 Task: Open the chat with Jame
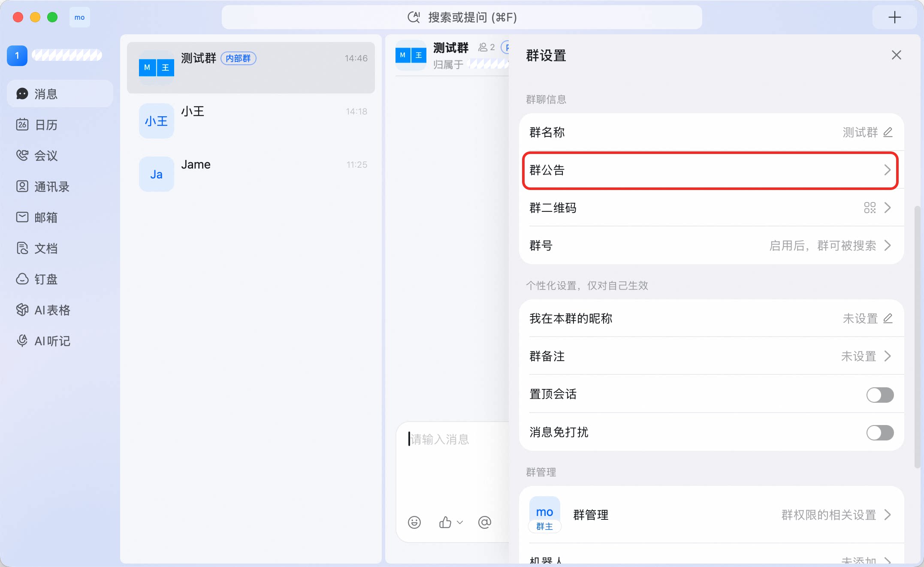coord(251,174)
